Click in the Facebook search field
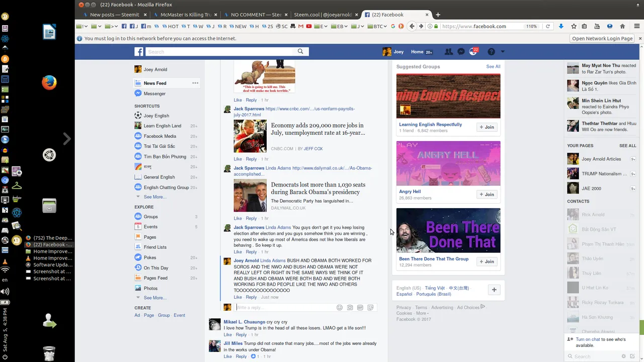 (x=219, y=51)
